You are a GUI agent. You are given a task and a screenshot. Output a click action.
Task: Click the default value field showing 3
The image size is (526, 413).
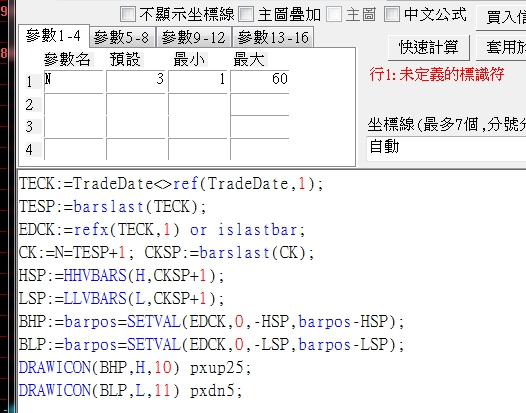(136, 81)
